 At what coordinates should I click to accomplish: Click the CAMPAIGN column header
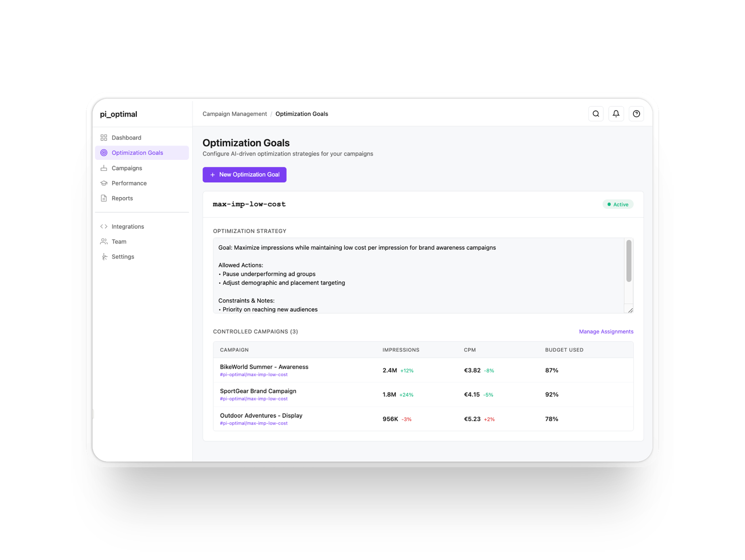(x=234, y=350)
